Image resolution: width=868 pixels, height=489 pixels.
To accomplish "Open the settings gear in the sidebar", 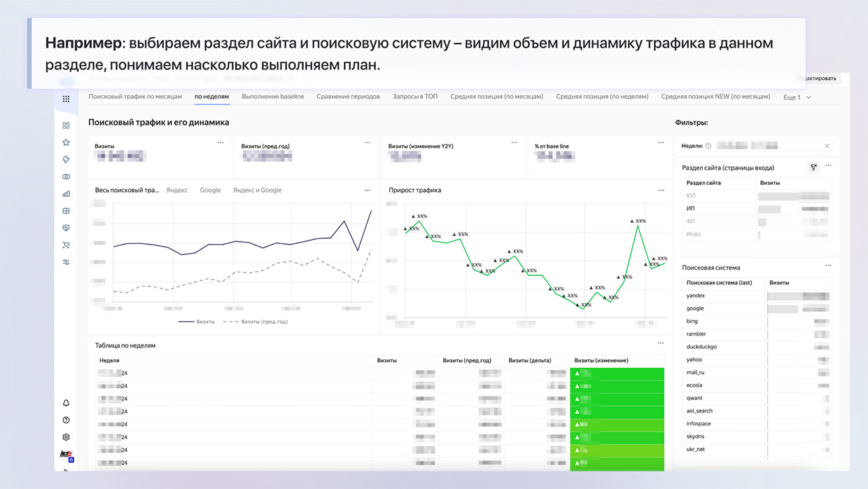I will pyautogui.click(x=66, y=437).
